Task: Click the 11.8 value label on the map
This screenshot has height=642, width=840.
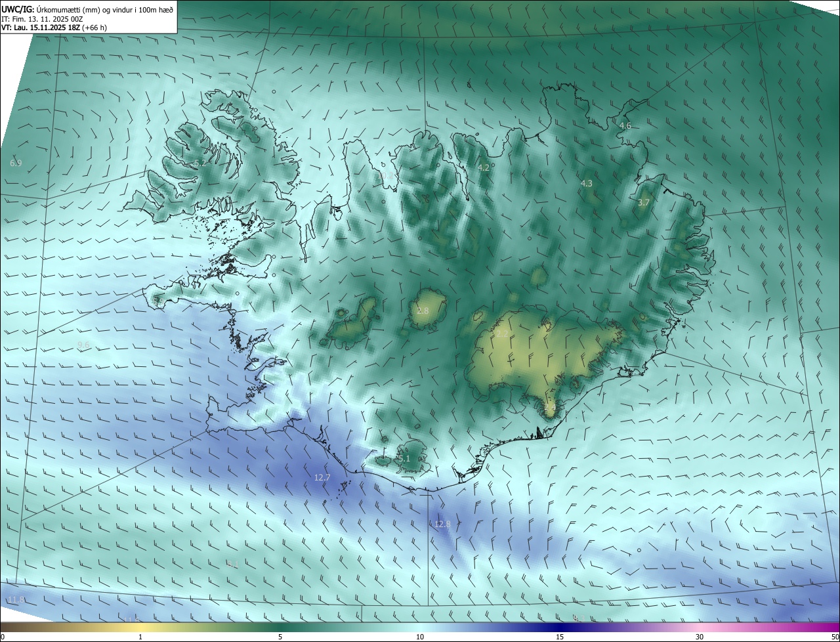Action: coord(16,600)
